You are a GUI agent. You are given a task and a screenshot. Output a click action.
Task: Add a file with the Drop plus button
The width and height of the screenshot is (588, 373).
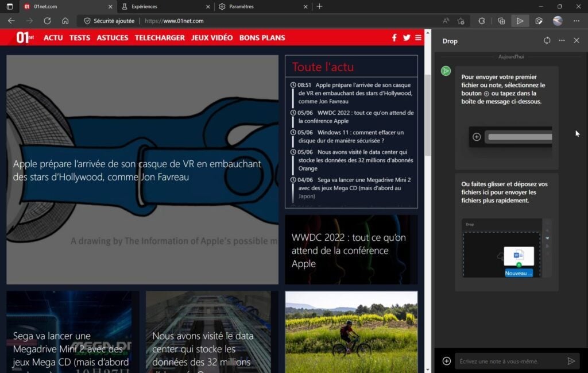(x=446, y=361)
